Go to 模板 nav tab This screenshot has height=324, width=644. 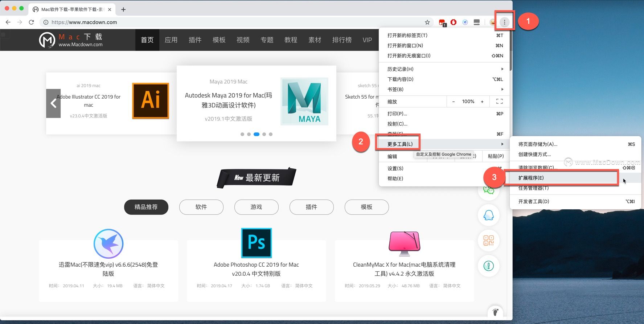click(x=219, y=40)
